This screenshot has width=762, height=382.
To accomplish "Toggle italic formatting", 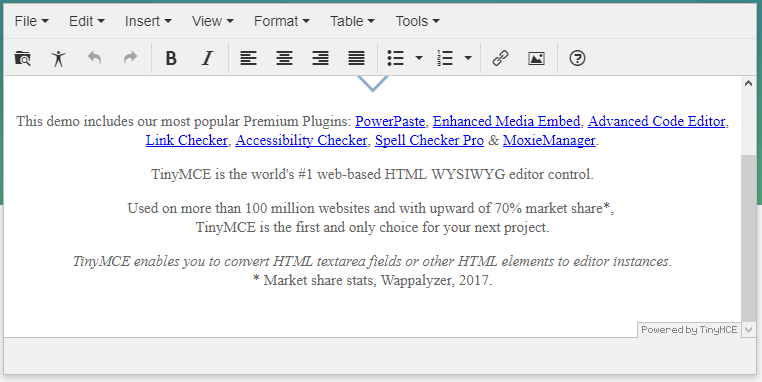I will click(208, 58).
